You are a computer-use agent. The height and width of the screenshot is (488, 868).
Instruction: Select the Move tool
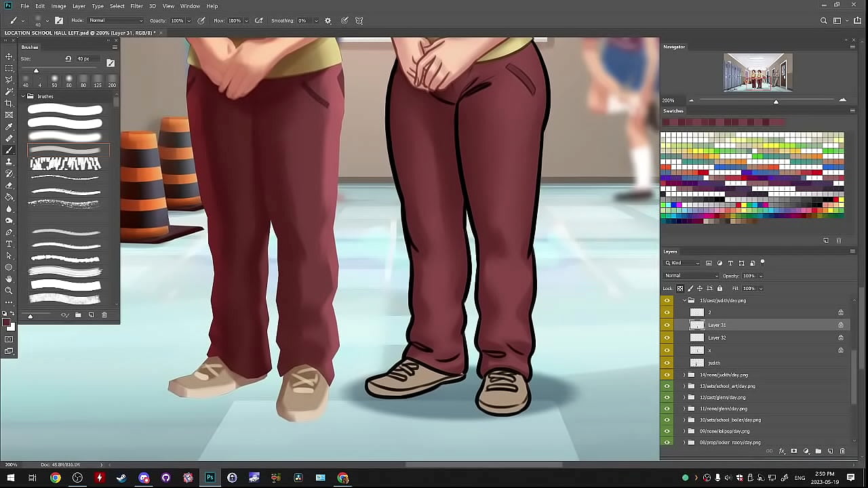(x=9, y=56)
